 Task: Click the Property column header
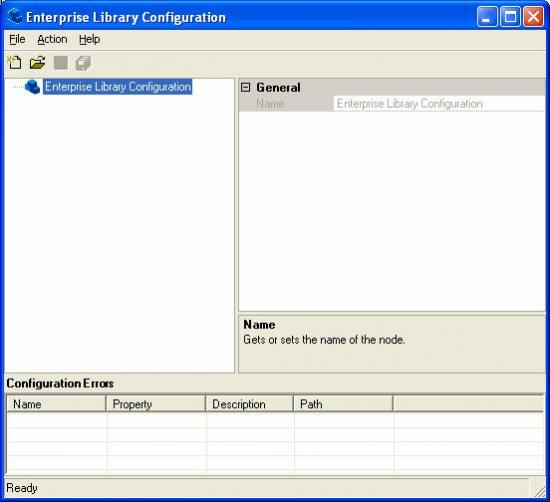(156, 404)
